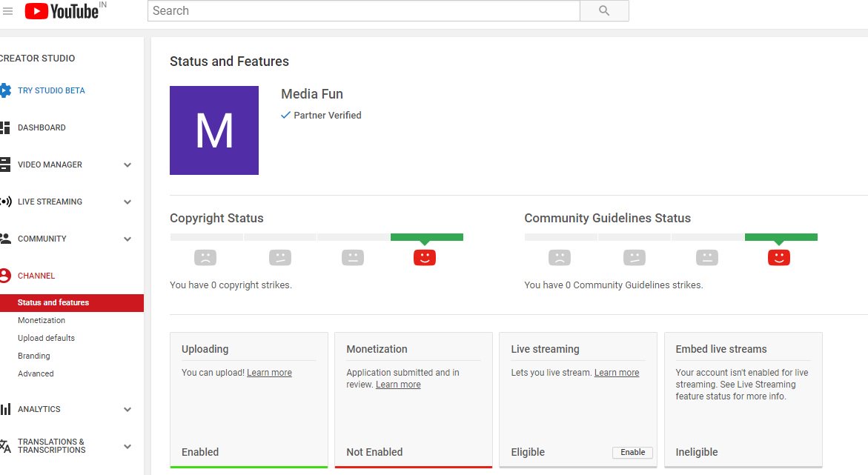Screen dimensions: 868x475
Task: Click the second gray face under Copyright Status
Action: point(280,257)
